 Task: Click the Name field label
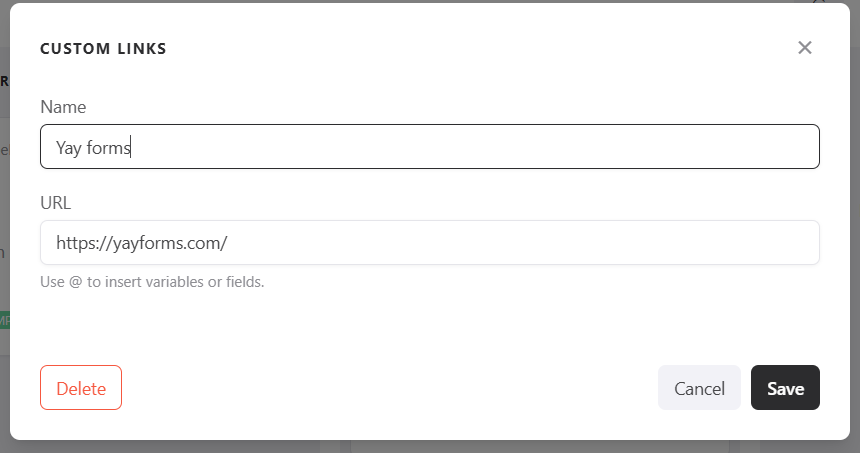[x=63, y=107]
